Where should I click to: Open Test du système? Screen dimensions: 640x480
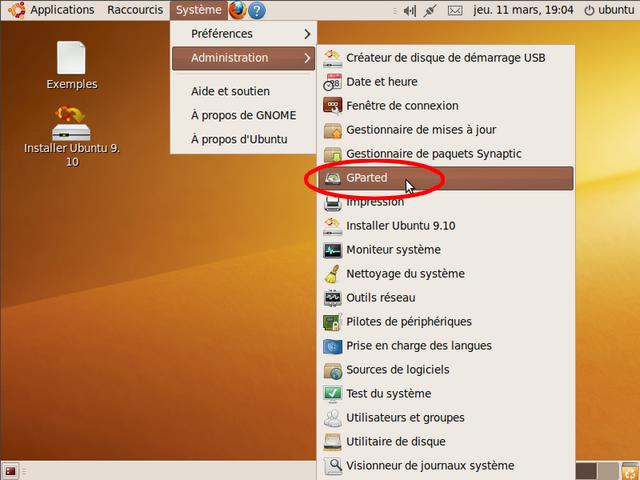[446, 394]
